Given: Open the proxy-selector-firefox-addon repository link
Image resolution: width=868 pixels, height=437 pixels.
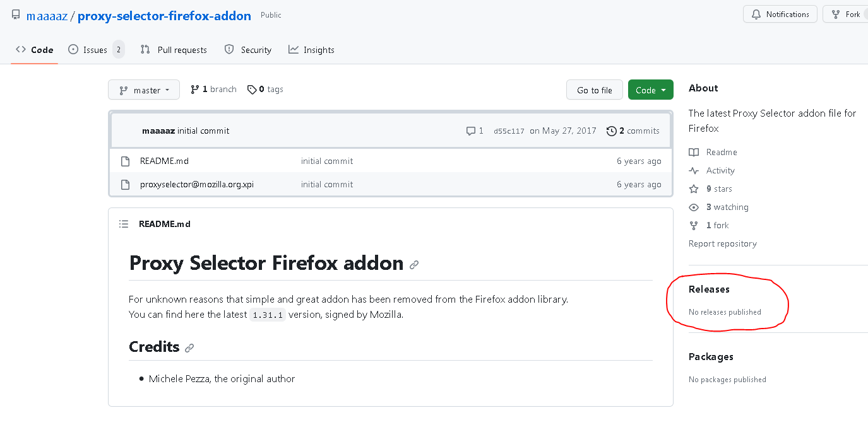Looking at the screenshot, I should 164,16.
